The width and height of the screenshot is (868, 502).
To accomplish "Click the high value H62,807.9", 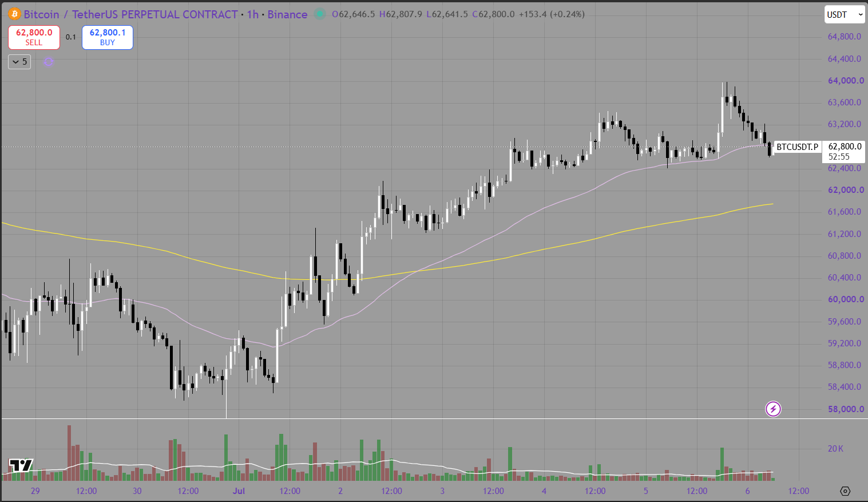I will pos(401,14).
